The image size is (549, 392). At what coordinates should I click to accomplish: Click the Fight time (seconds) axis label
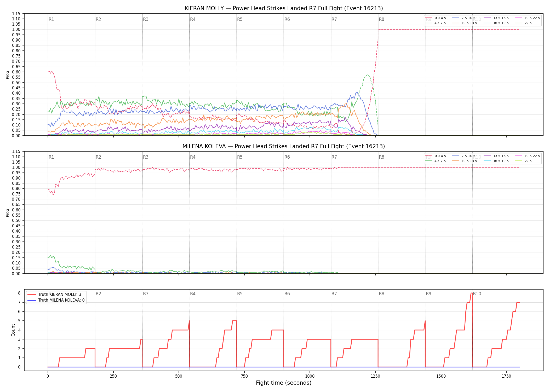point(284,383)
